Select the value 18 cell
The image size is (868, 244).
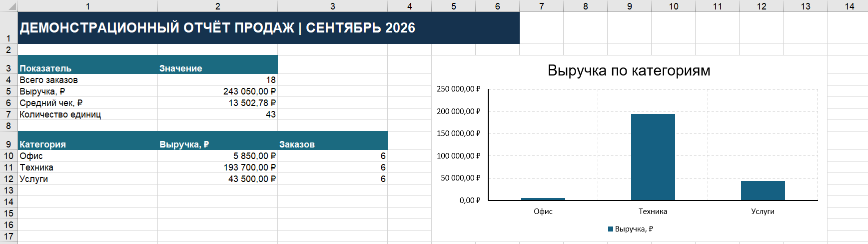(x=218, y=80)
